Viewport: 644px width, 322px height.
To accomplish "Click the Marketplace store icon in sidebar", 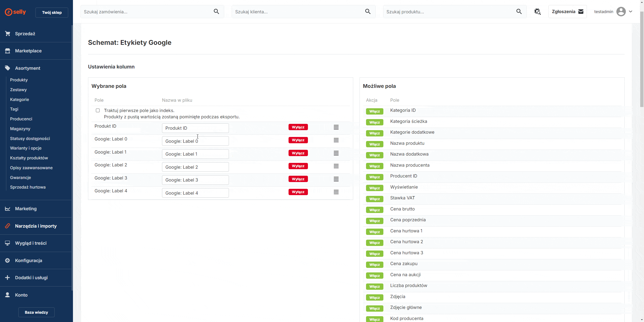I will click(8, 51).
